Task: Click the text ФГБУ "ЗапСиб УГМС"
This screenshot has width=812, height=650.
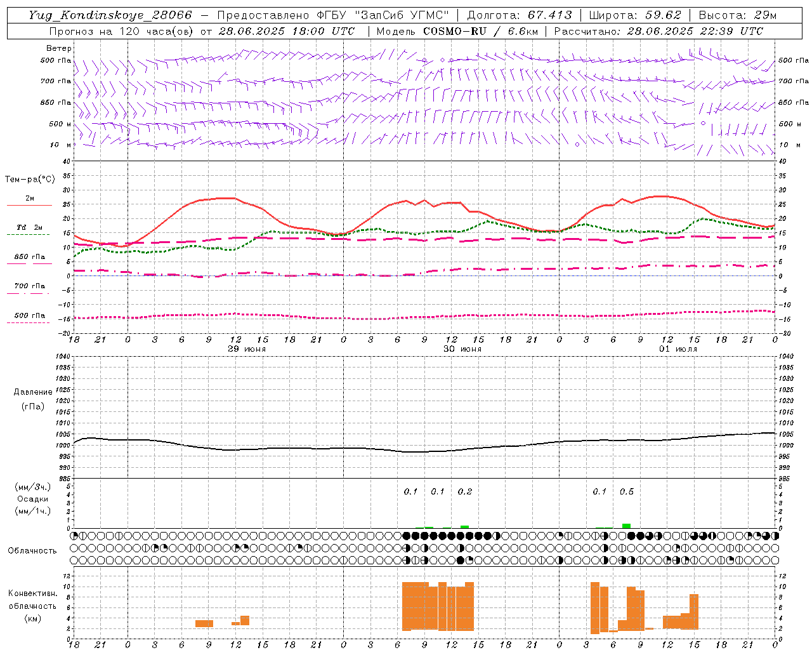Action: [383, 15]
